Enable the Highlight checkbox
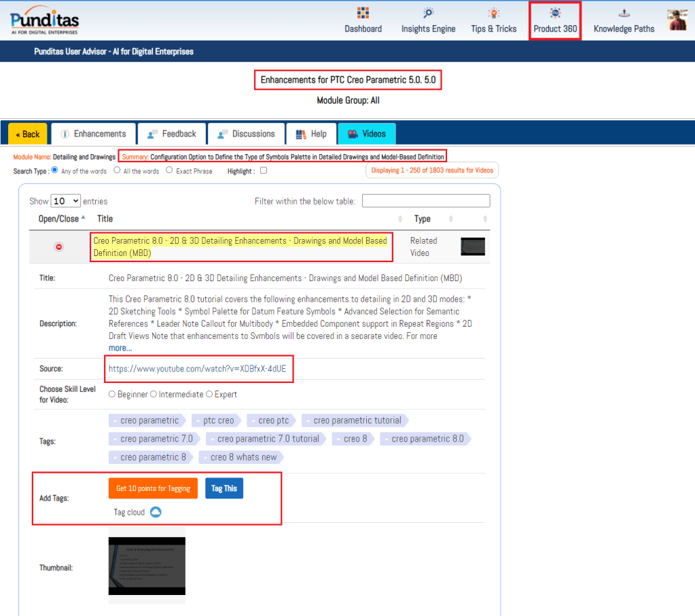 [264, 170]
